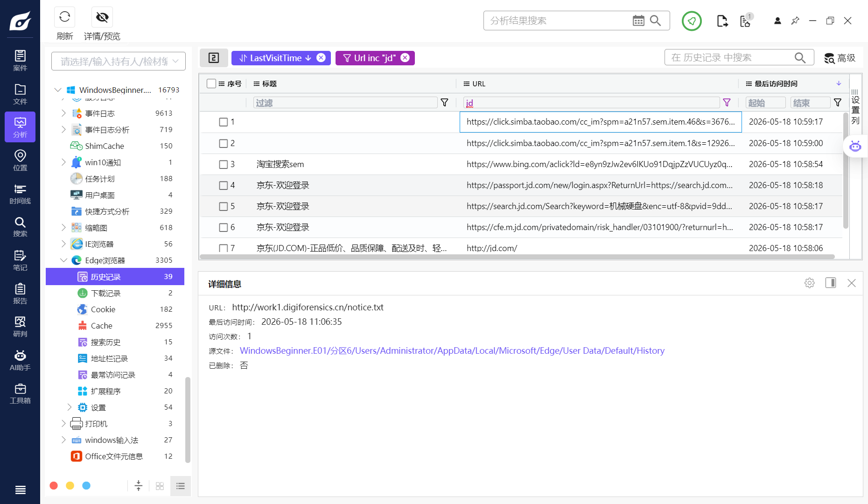Screen dimensions: 868x504
Task: Open the 文件 sidebar section
Action: (20, 94)
